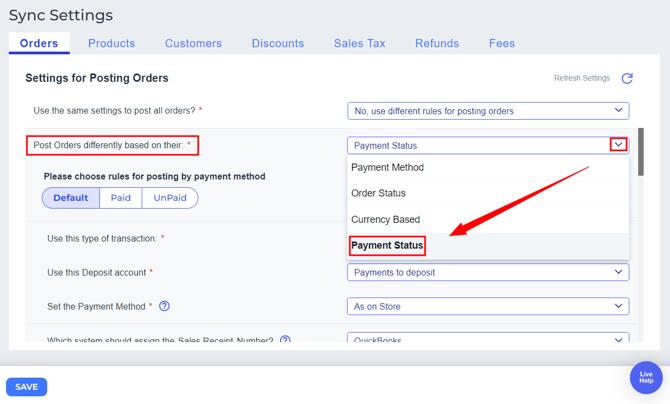Click help icon next to Sales Receipt Number question
670x404 pixels.
[x=285, y=340]
